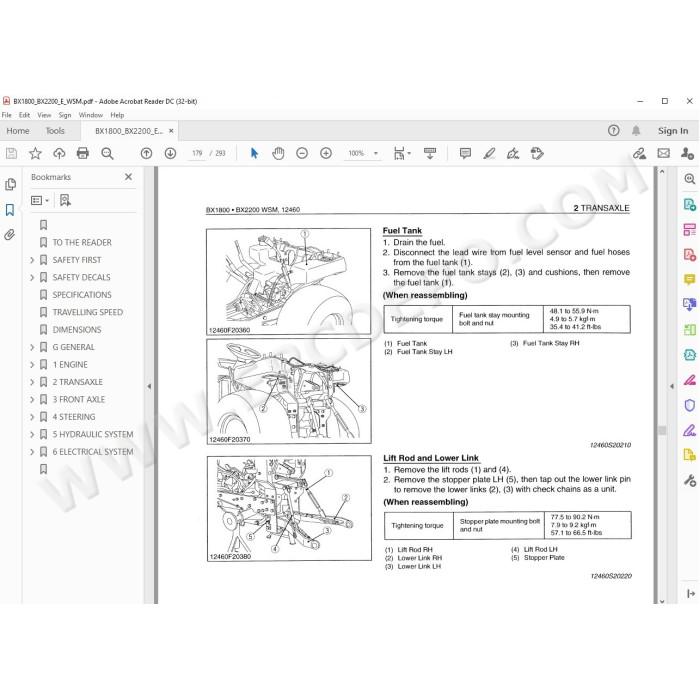Open the Sign menu
The image size is (700, 700).
[x=65, y=115]
